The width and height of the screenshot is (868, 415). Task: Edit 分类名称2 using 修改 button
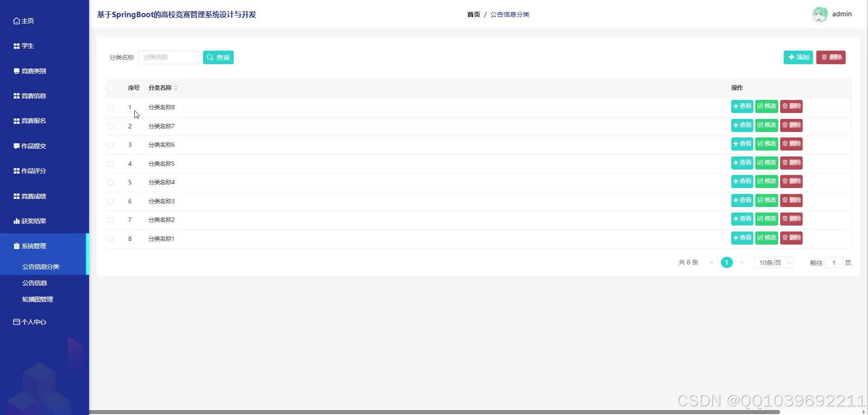[x=767, y=219]
